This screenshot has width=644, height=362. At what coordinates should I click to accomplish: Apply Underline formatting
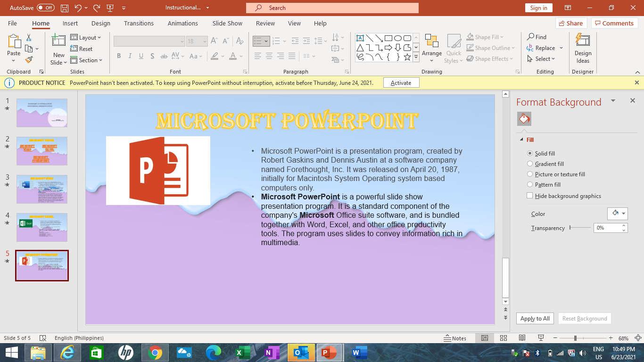click(141, 56)
